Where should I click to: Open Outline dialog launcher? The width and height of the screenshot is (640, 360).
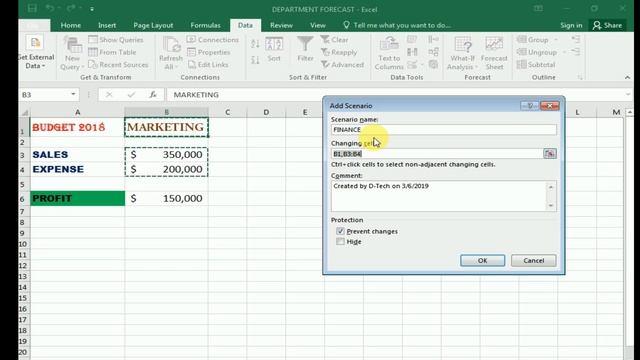click(x=580, y=78)
